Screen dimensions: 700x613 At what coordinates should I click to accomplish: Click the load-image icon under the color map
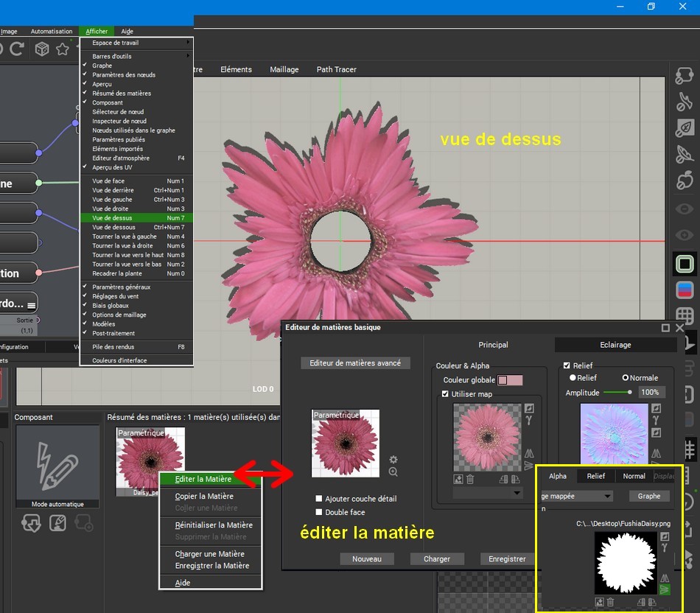pyautogui.click(x=458, y=479)
